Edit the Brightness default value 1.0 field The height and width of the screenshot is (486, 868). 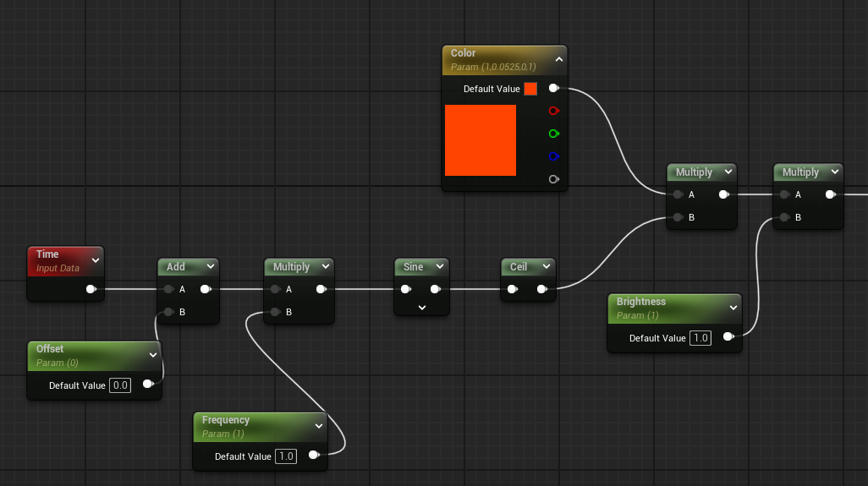700,338
